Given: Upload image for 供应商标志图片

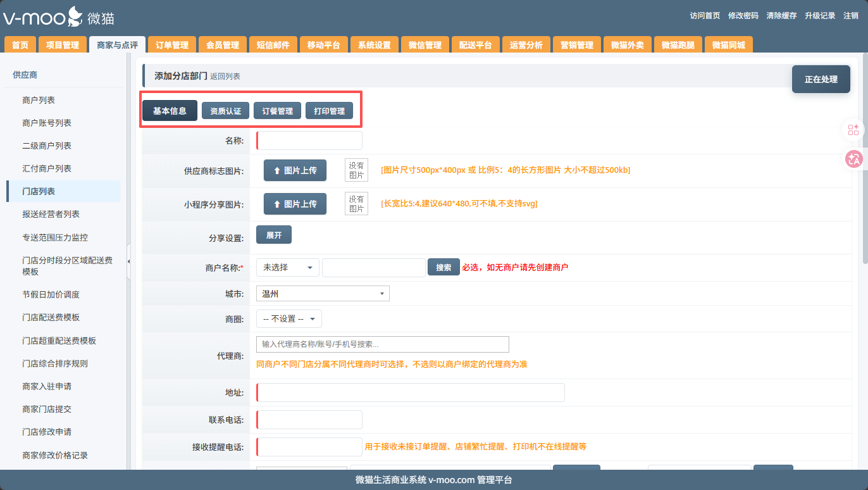Looking at the screenshot, I should point(295,170).
